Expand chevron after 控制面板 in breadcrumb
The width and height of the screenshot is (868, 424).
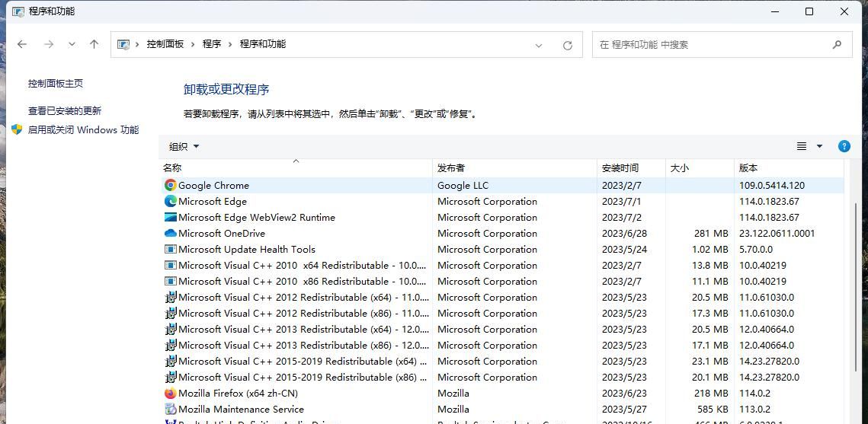click(194, 44)
